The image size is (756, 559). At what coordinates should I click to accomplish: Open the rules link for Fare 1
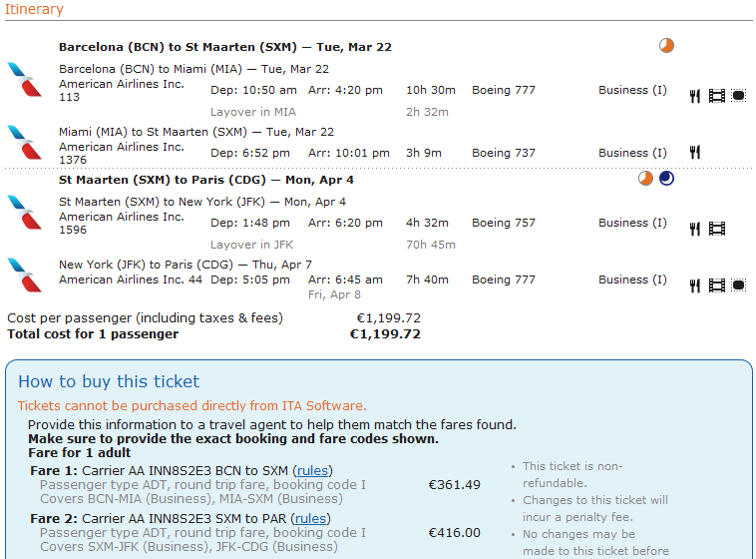coord(315,471)
